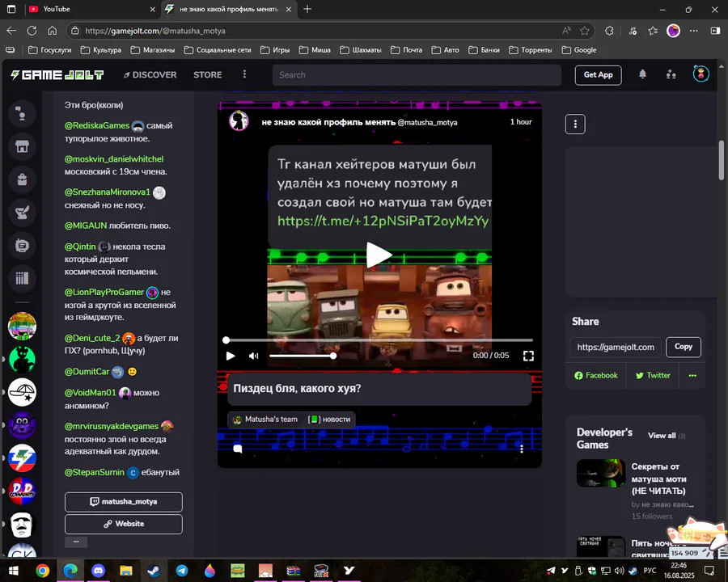Open the backpack icon in left sidebar
The width and height of the screenshot is (728, 582).
coord(22,179)
